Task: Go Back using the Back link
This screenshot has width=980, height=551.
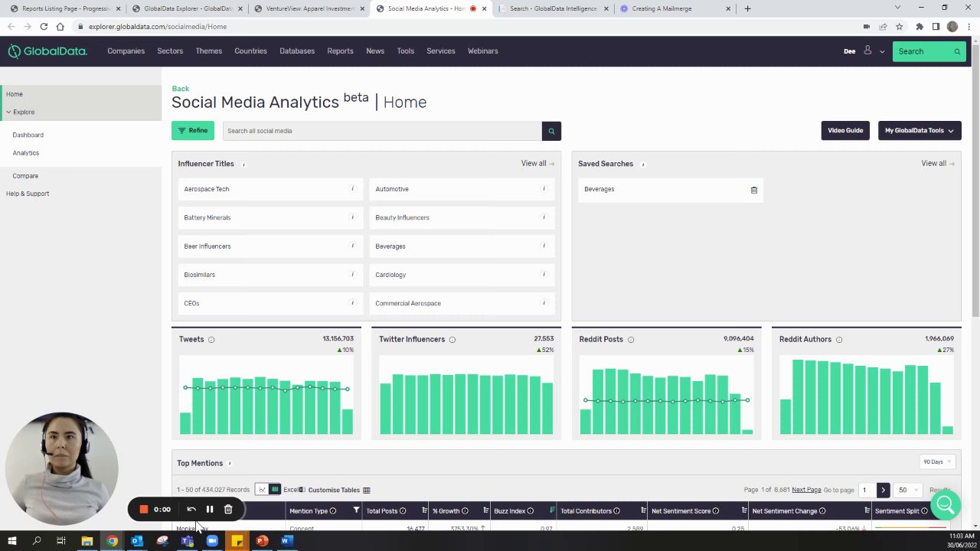Action: pyautogui.click(x=180, y=89)
